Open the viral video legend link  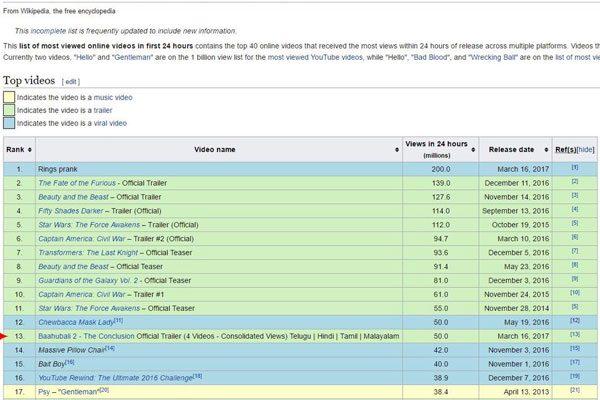[x=110, y=123]
